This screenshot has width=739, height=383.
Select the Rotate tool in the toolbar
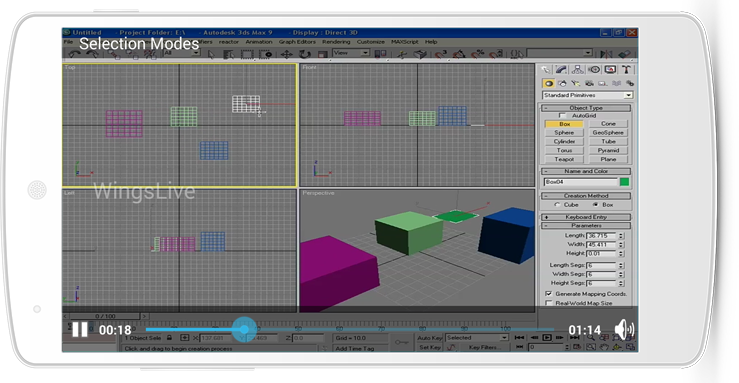[x=305, y=54]
